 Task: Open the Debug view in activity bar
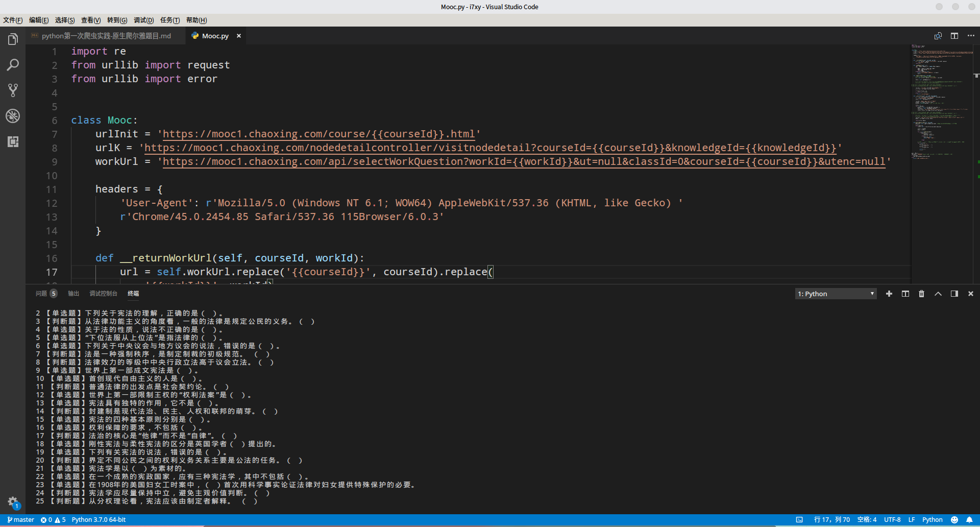(x=13, y=116)
